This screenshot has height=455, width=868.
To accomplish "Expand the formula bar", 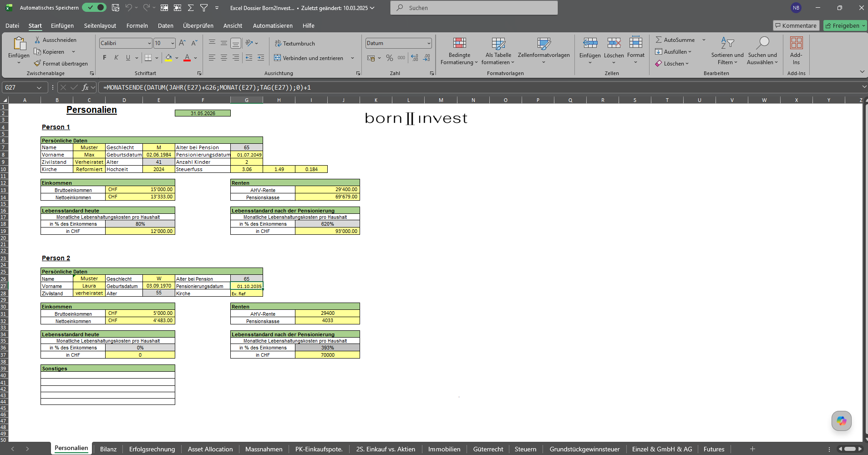I will [x=864, y=87].
